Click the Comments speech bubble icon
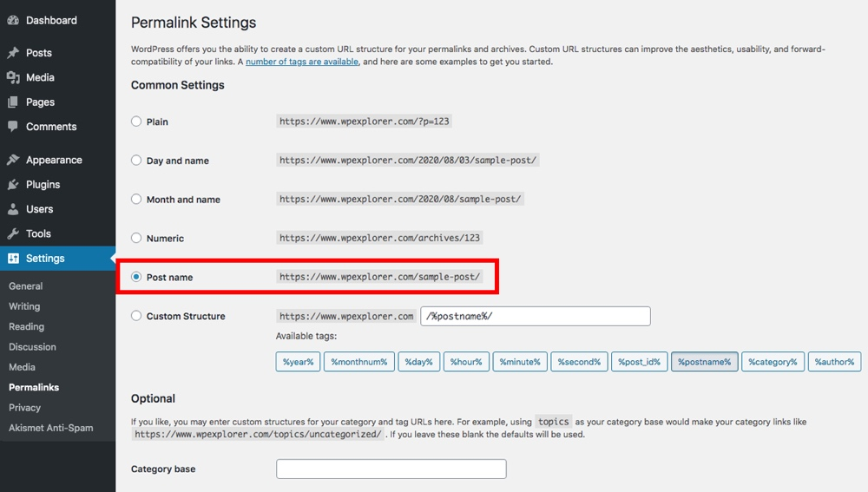Viewport: 868px width, 492px height. coord(13,127)
